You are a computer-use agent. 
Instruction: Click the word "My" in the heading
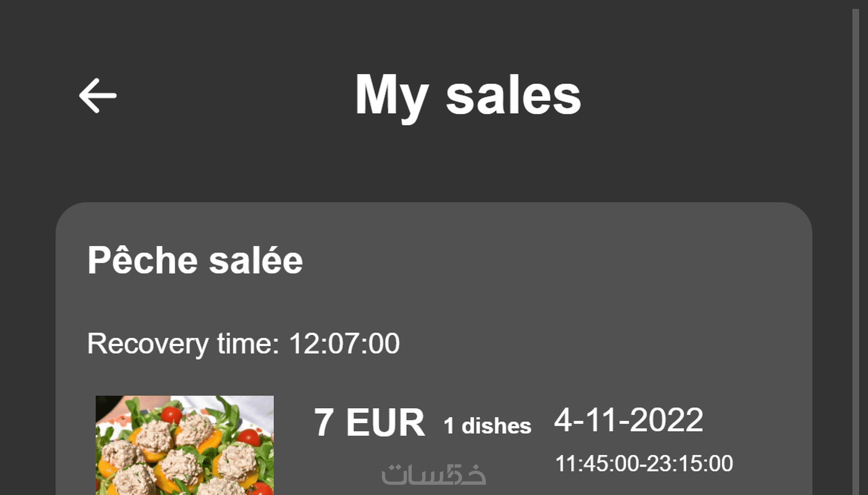coord(391,96)
